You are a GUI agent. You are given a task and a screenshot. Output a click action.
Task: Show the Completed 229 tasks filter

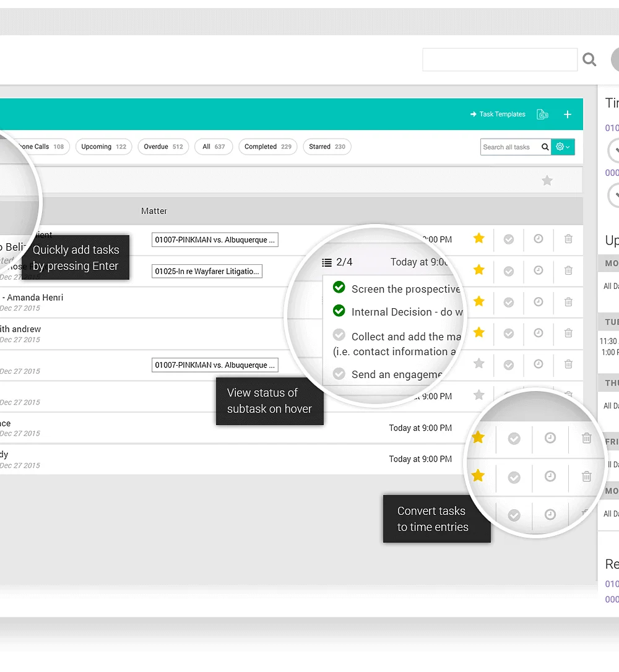tap(268, 147)
